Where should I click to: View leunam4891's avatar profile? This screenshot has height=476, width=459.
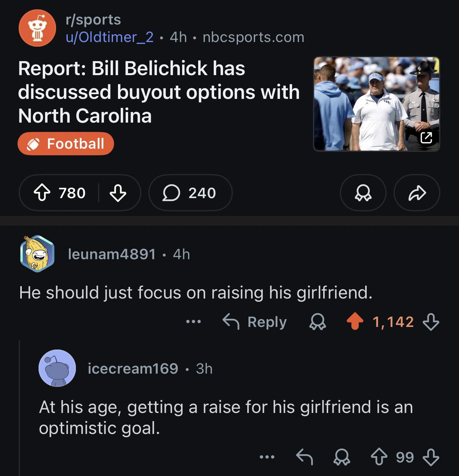pos(37,254)
